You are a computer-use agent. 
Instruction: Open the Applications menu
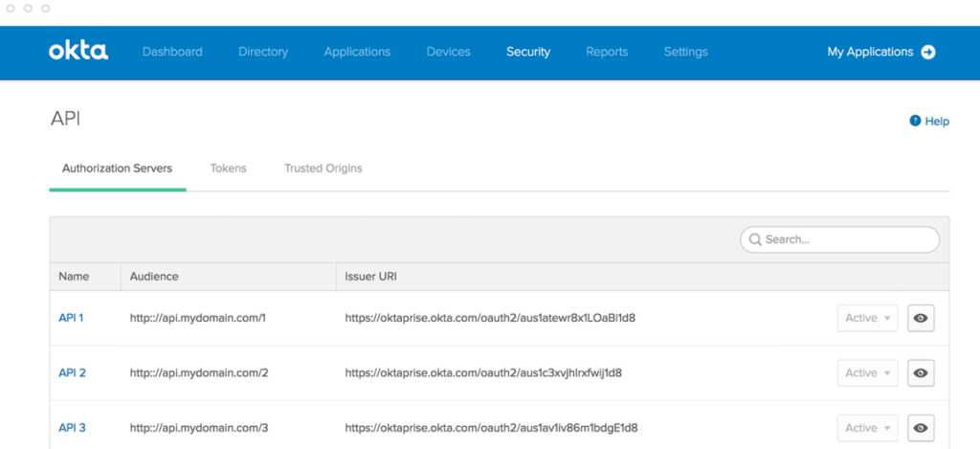[x=357, y=52]
